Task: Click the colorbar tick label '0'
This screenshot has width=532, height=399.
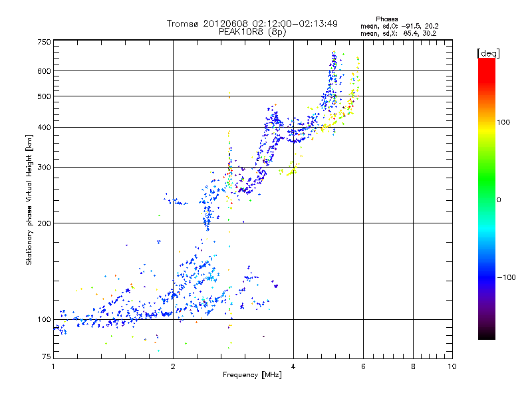Action: point(499,199)
